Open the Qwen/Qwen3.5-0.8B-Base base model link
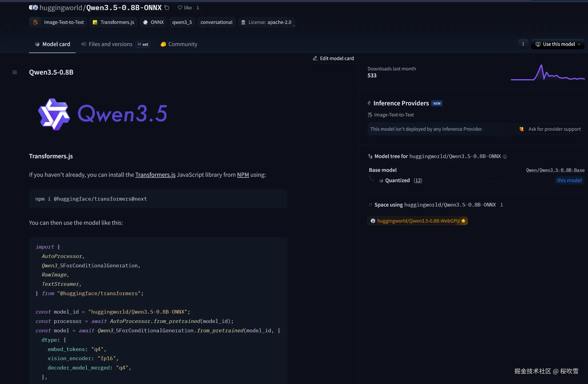The image size is (588, 384). 555,170
